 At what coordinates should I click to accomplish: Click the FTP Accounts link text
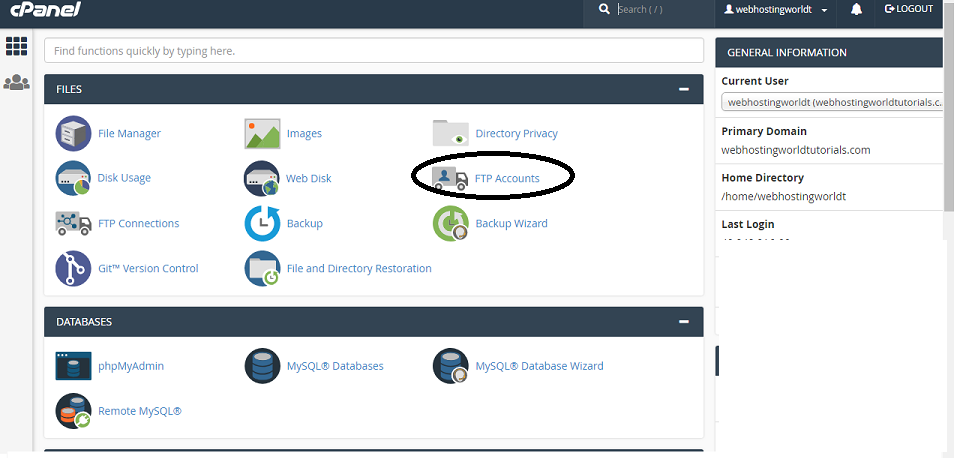pos(507,178)
